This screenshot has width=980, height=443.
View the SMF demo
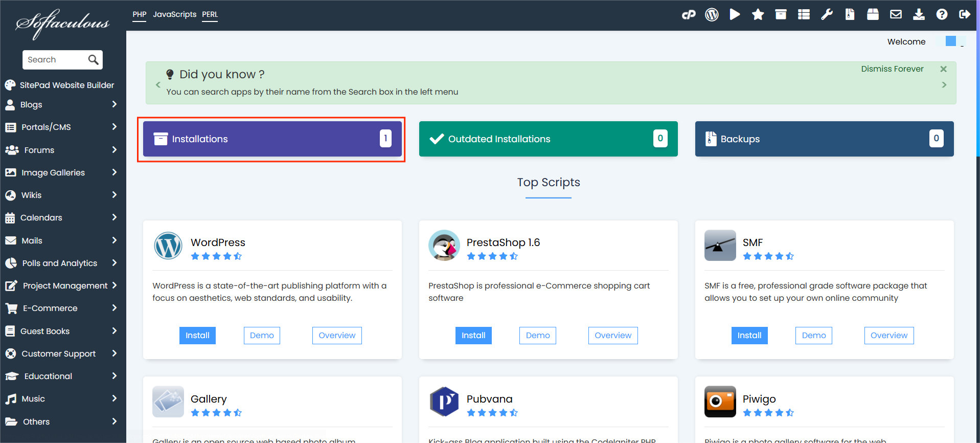814,336
